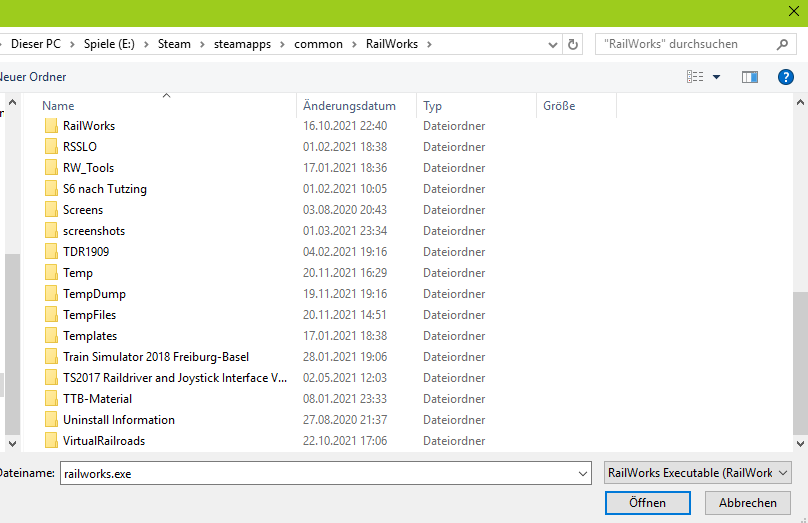This screenshot has height=523, width=808.
Task: Open the Dateiname combo box dropdown
Action: [x=583, y=474]
